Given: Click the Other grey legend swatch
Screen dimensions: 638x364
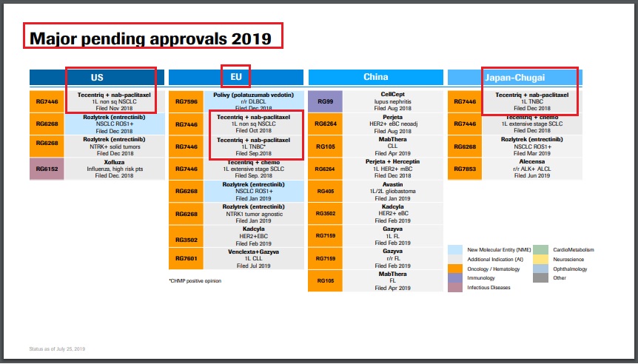Looking at the screenshot, I should pos(540,278).
